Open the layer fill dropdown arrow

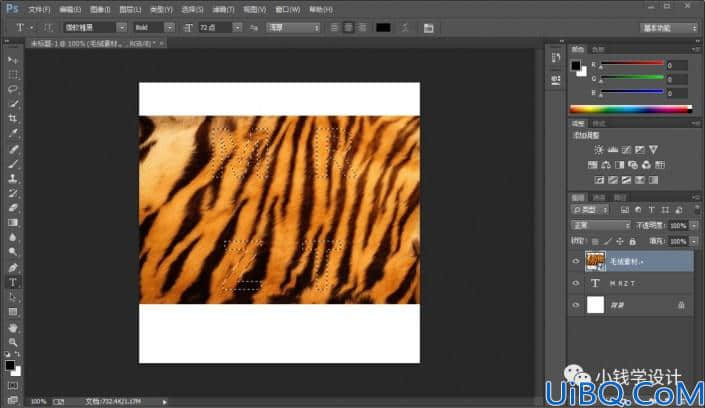click(694, 242)
